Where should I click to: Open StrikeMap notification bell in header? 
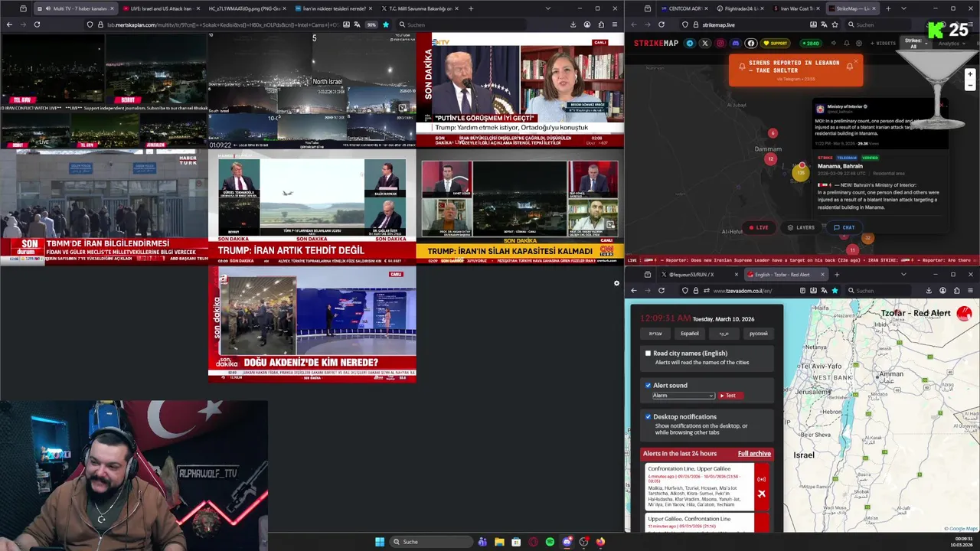tap(847, 43)
